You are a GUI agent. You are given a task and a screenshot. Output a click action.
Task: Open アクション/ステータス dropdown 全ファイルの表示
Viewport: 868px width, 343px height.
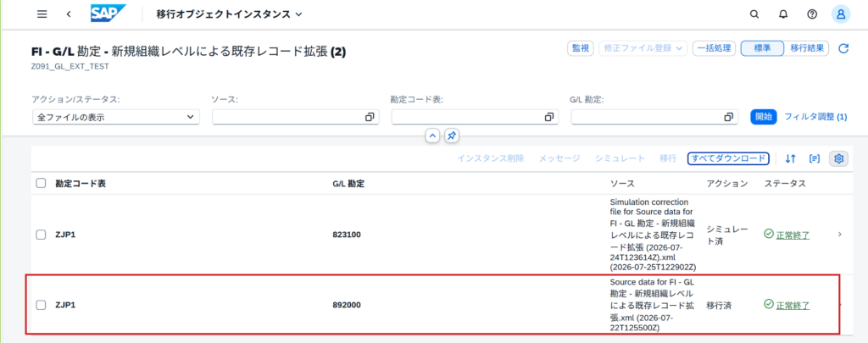click(x=115, y=117)
